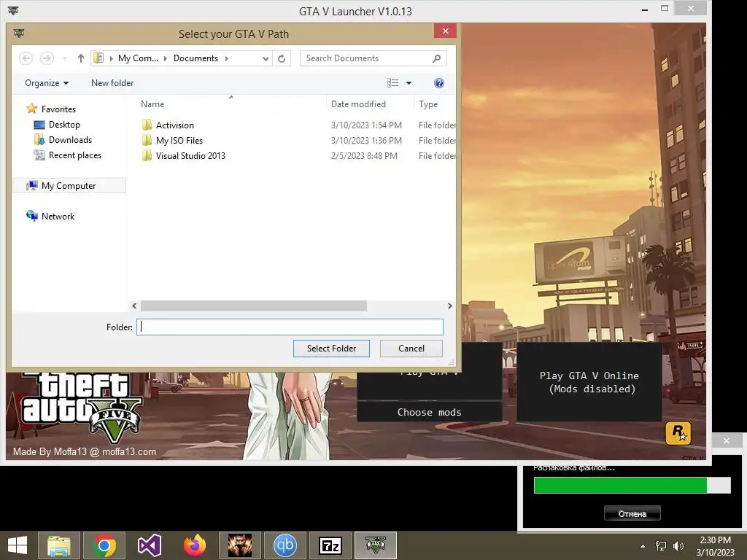This screenshot has width=747, height=560.
Task: Open Firefox from taskbar
Action: click(x=195, y=545)
